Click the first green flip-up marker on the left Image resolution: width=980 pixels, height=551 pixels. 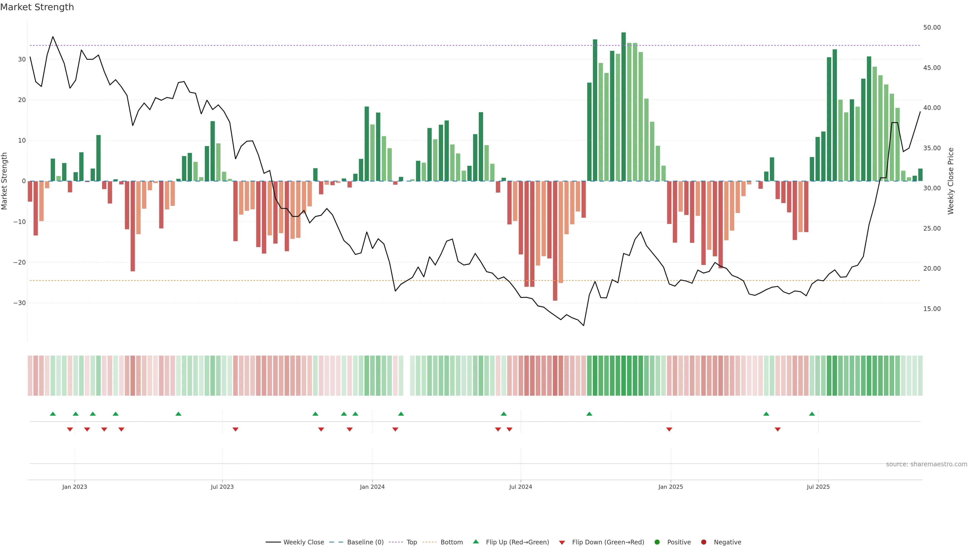[53, 414]
